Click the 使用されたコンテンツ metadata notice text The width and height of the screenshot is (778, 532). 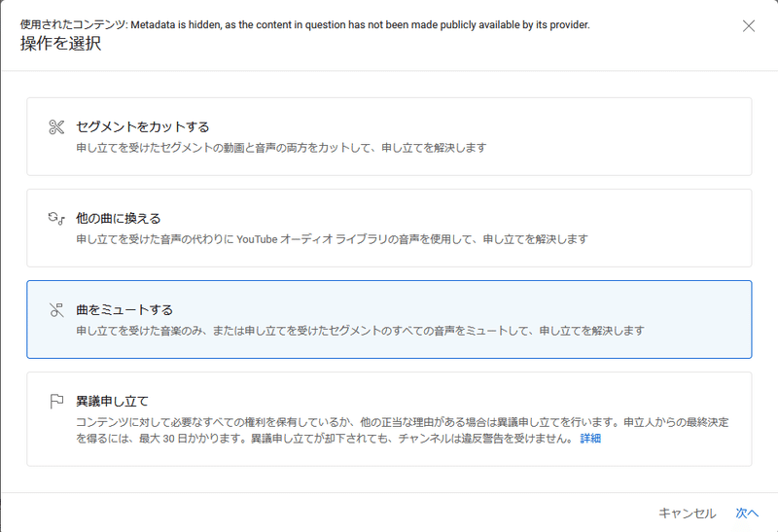click(x=304, y=25)
